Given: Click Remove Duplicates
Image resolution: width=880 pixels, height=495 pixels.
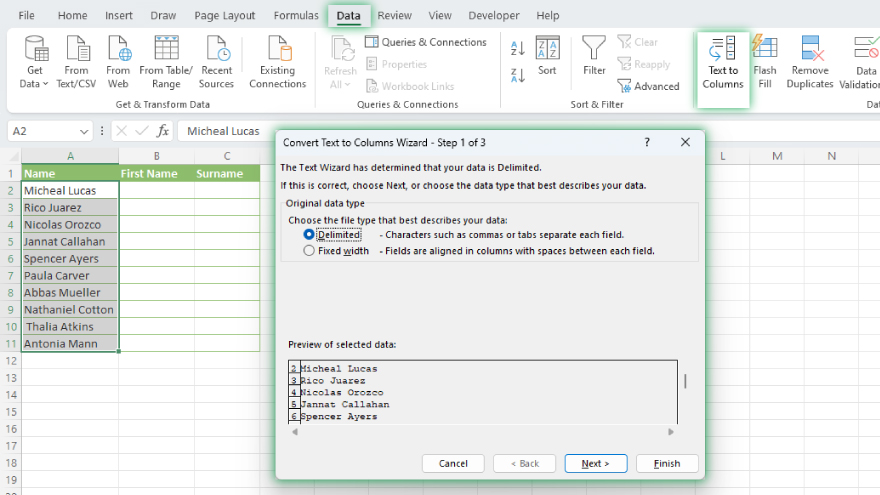Looking at the screenshot, I should pos(810,62).
